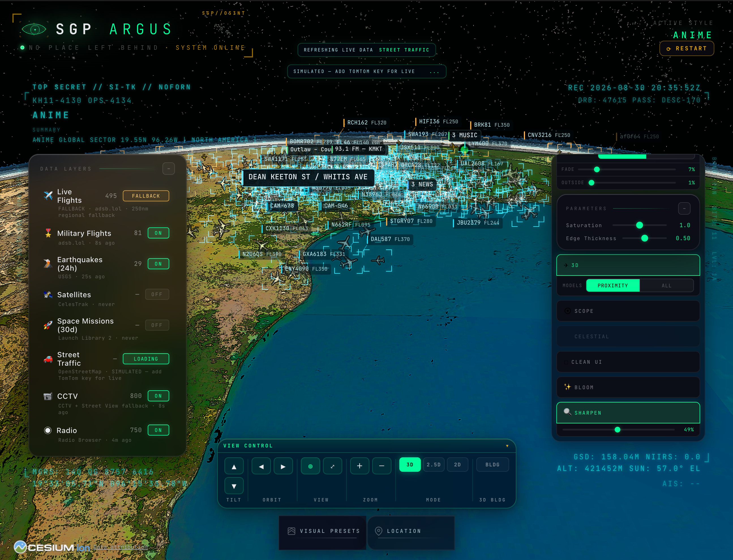The width and height of the screenshot is (733, 560).
Task: Switch to 3D view mode
Action: [x=410, y=465]
